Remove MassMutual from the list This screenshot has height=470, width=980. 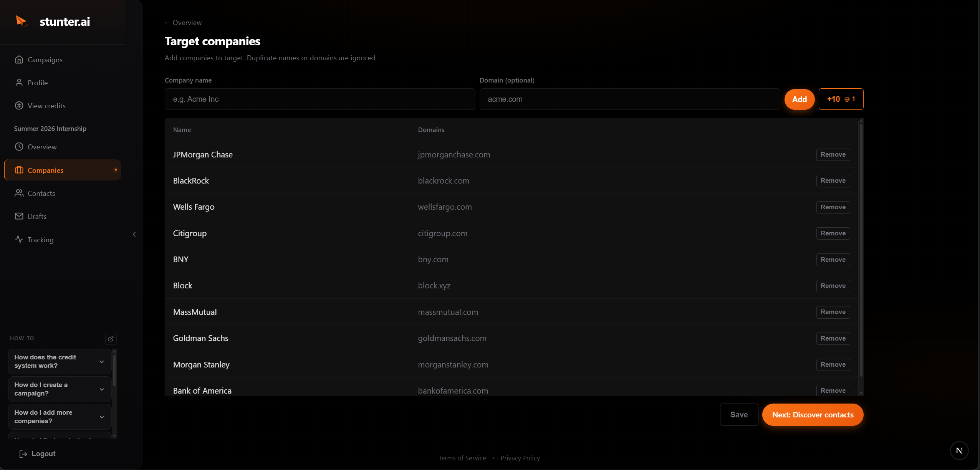(x=833, y=312)
